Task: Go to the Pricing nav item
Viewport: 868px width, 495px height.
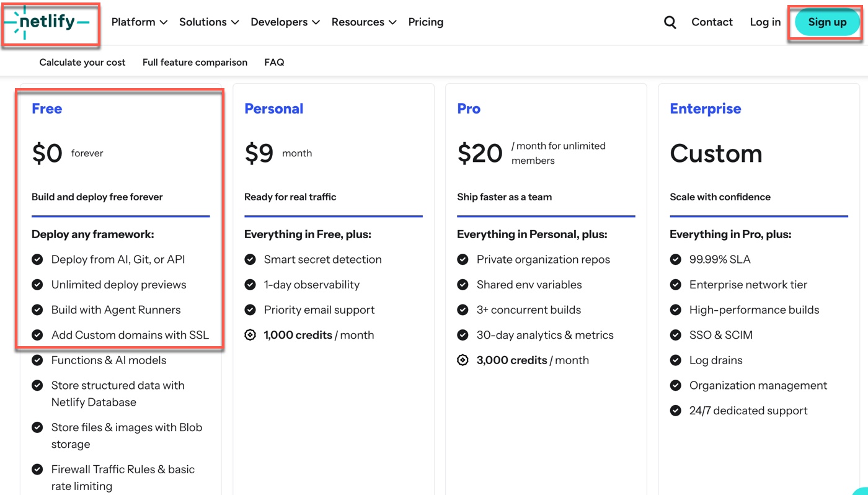Action: 426,22
